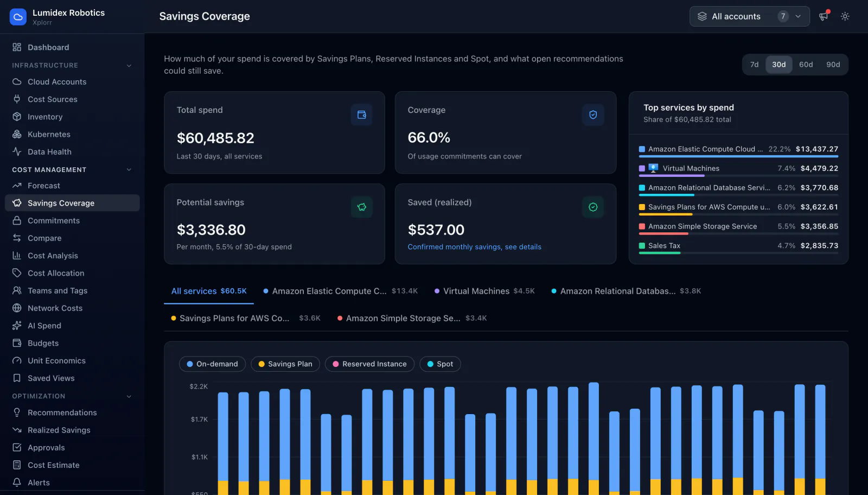Click the Kubernetes cubes icon
Screen dimensions: 868x495
coord(17,134)
